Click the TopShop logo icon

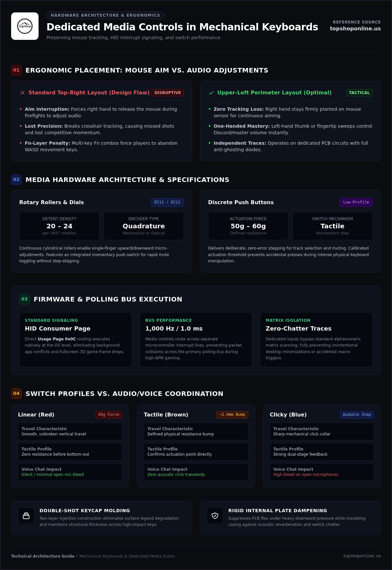pyautogui.click(x=25, y=26)
